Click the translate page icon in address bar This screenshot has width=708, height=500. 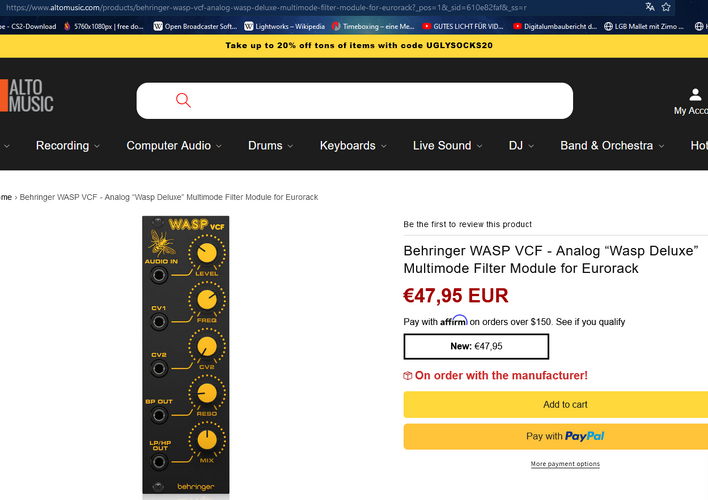[650, 7]
